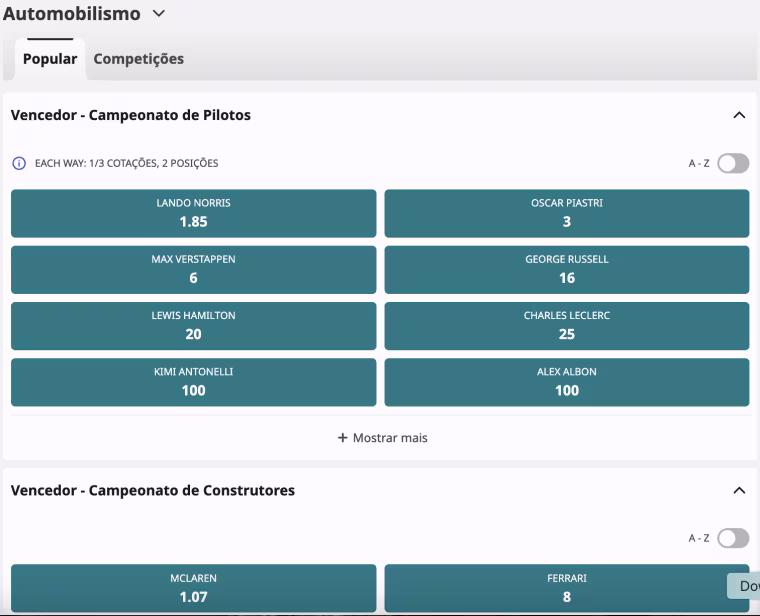Click the Each Way info icon

click(19, 163)
